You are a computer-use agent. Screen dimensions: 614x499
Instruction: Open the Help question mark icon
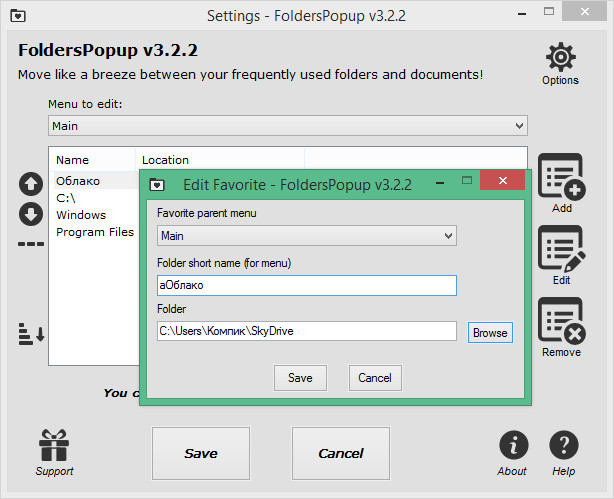coord(563,445)
